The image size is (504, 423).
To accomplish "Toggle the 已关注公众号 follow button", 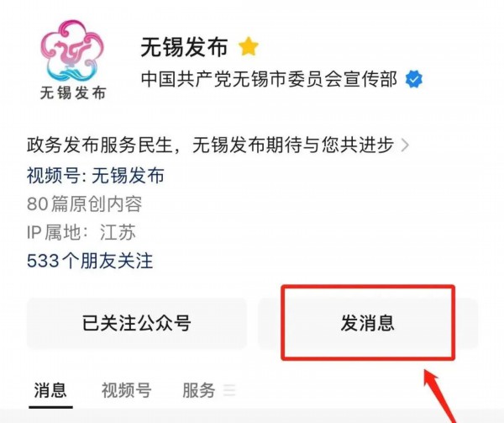I will pos(137,323).
